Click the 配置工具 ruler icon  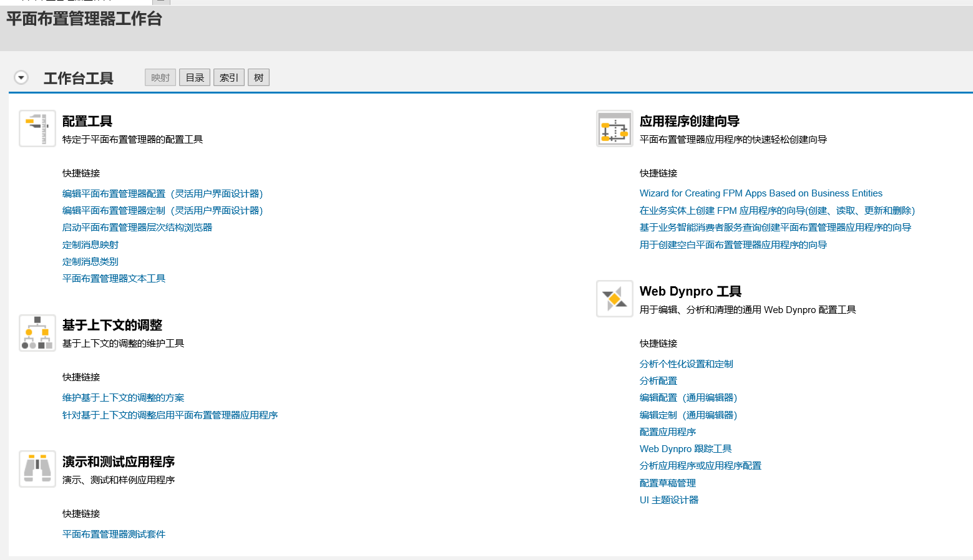(37, 128)
